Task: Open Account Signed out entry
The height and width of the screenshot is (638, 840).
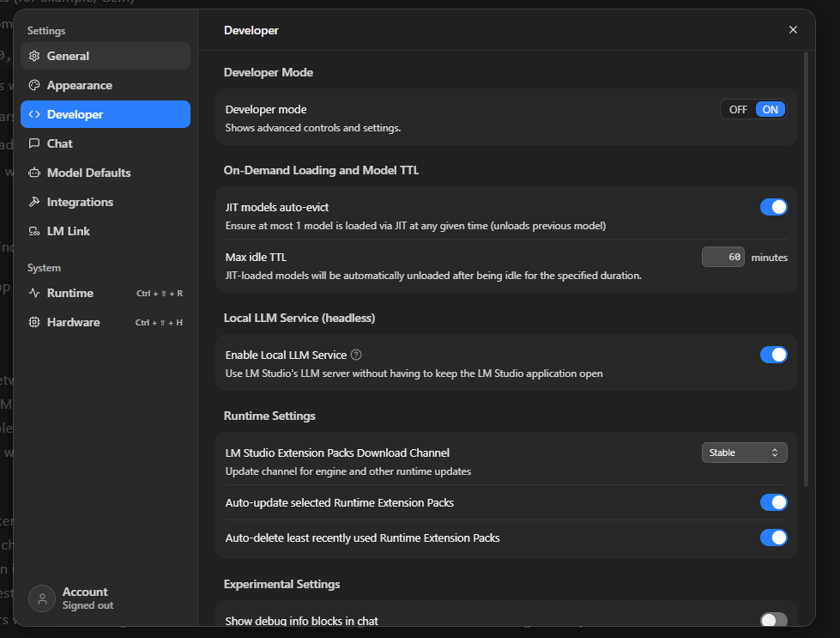Action: 71,599
